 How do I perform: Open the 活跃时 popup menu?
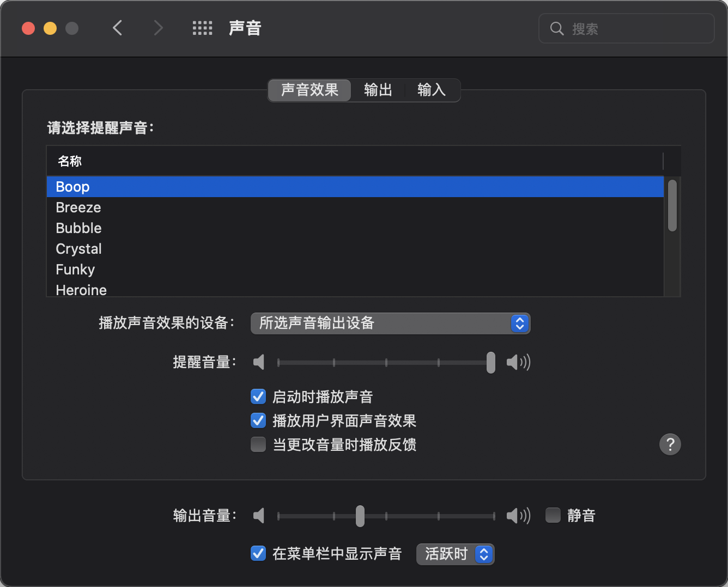455,554
